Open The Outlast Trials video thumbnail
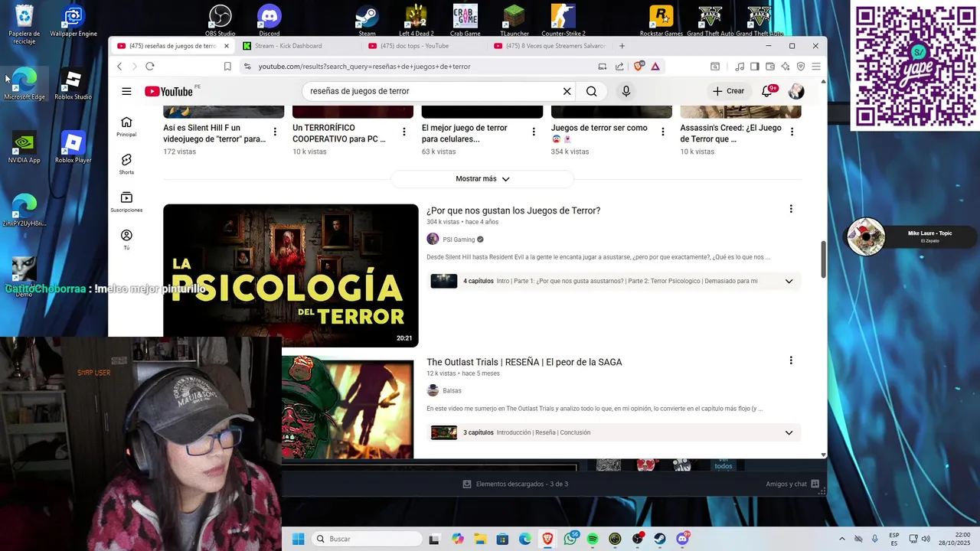This screenshot has width=980, height=551. [x=348, y=407]
